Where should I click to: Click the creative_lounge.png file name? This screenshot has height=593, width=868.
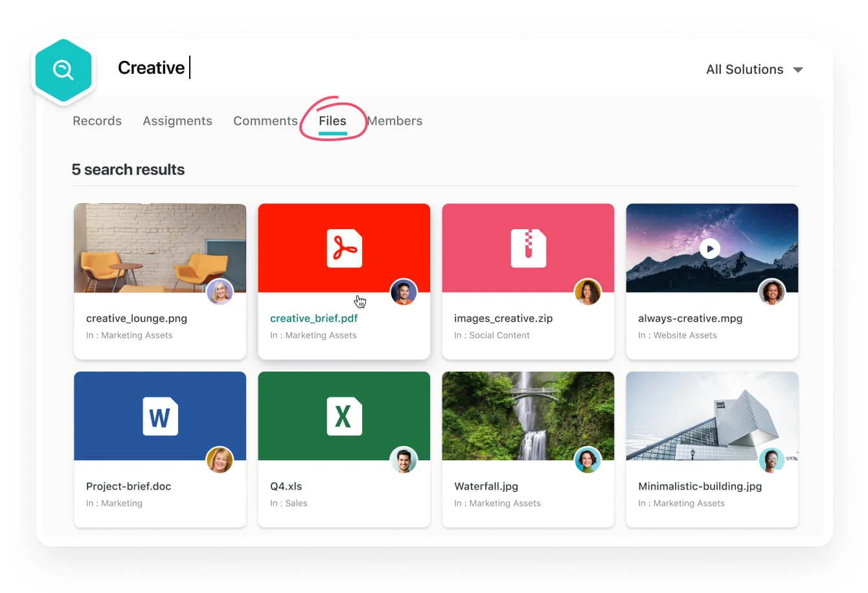(x=137, y=319)
